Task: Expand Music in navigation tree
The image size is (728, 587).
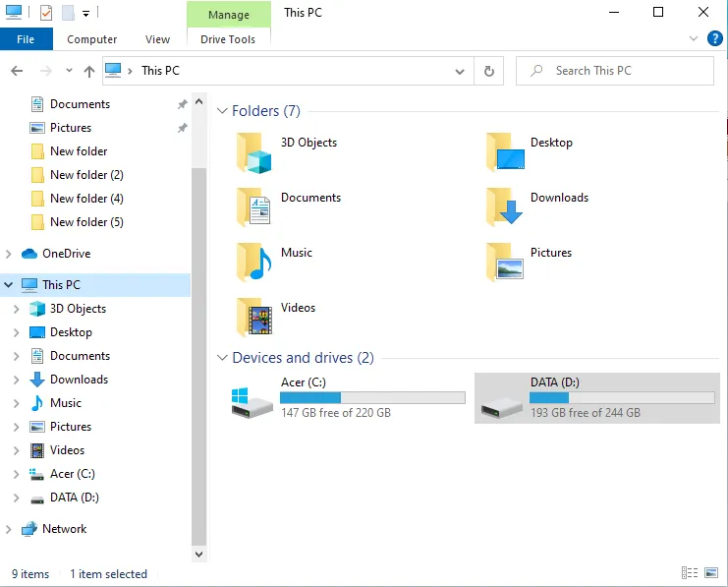Action: pos(17,403)
